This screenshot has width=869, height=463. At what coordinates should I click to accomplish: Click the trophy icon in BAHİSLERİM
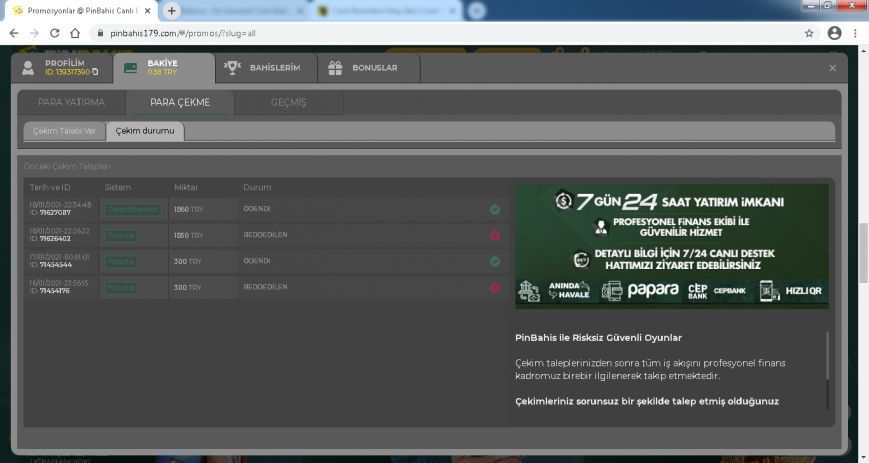pos(232,68)
